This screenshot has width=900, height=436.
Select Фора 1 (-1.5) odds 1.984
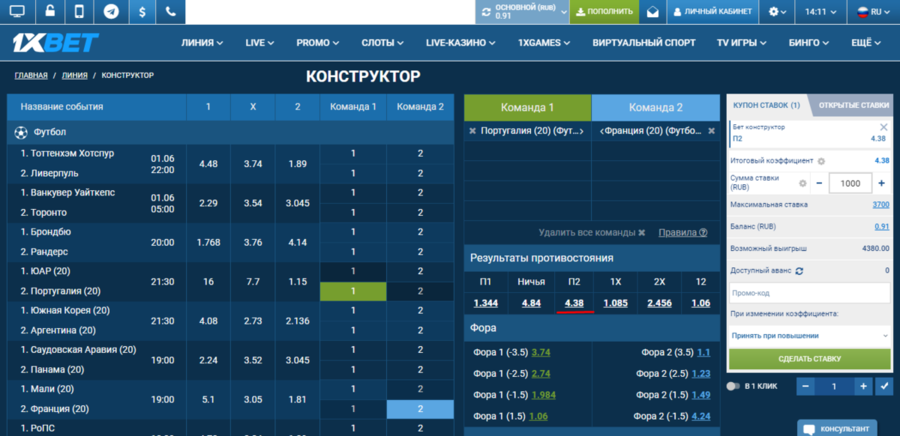pyautogui.click(x=543, y=395)
